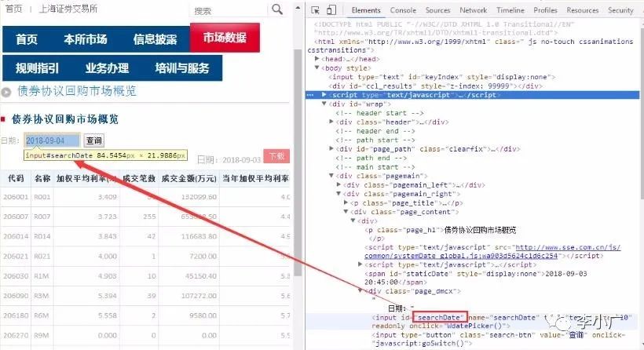
Task: Select the 市场数据 navigation item
Action: 225,38
